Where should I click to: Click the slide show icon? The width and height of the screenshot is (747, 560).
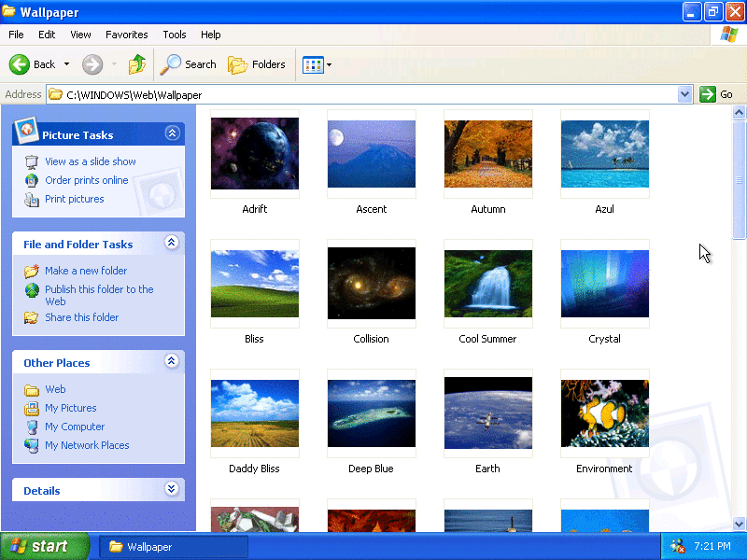(32, 161)
